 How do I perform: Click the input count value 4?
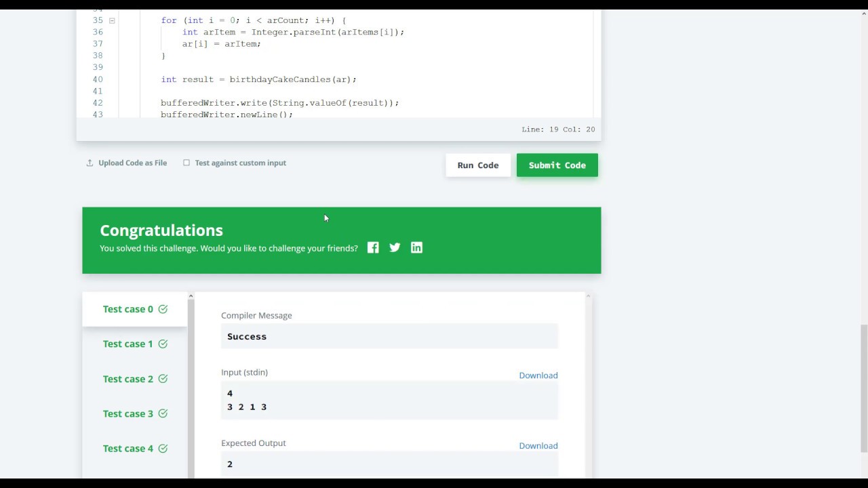click(230, 393)
